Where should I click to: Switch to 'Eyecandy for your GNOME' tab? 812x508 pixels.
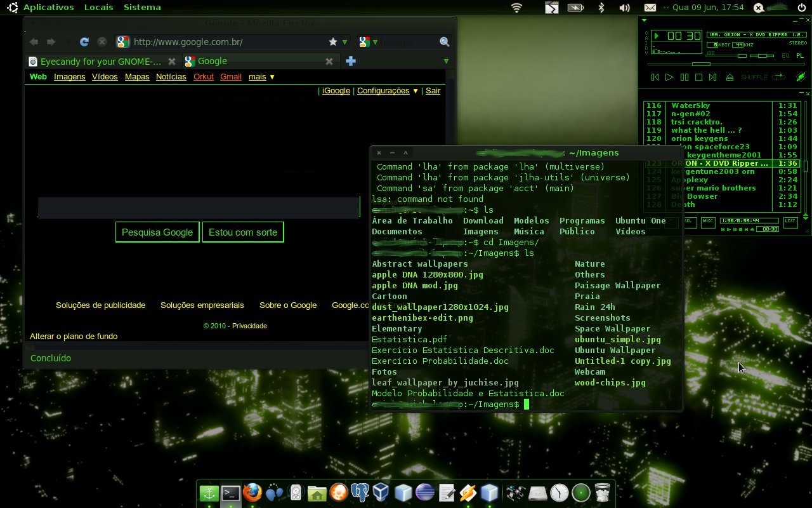(x=103, y=62)
